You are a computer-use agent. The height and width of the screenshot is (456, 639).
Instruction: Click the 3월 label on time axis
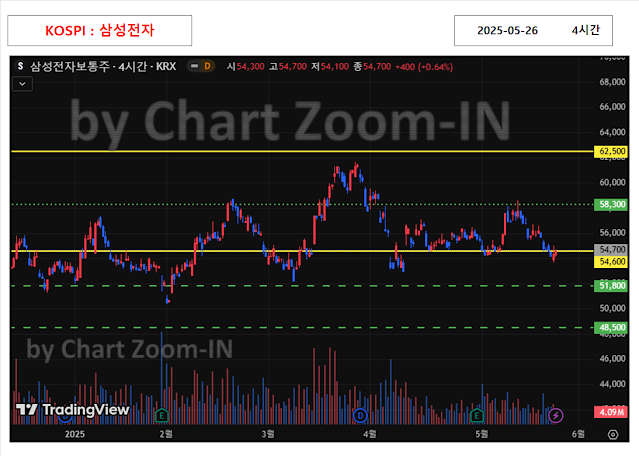[268, 434]
